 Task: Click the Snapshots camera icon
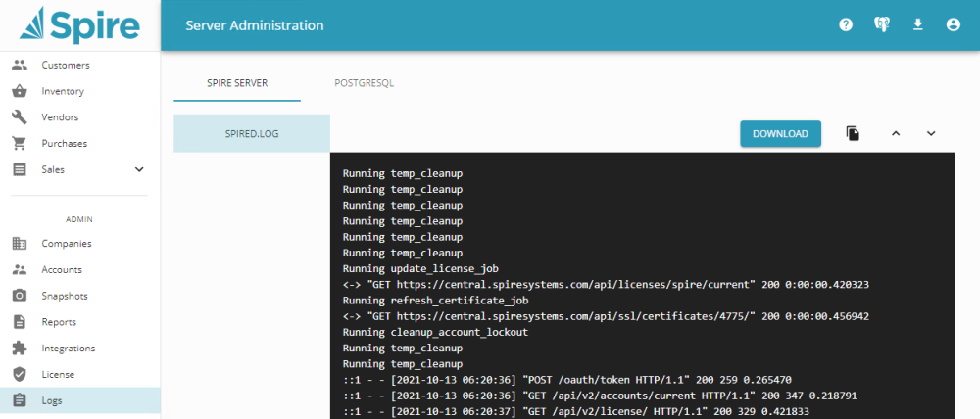click(x=20, y=296)
